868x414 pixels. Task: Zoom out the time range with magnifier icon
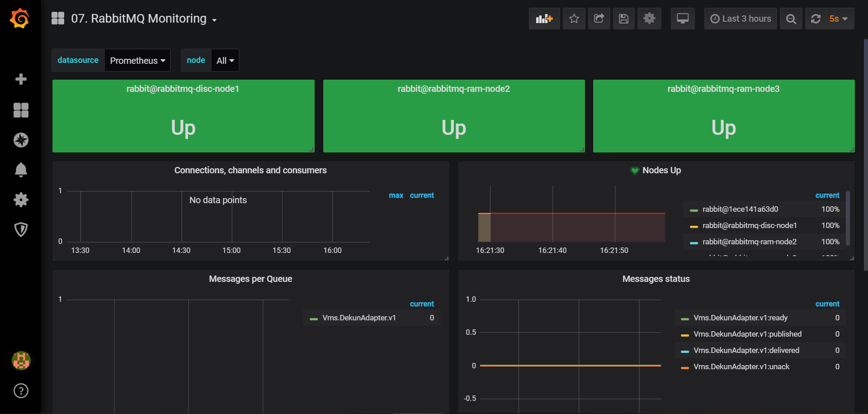pyautogui.click(x=790, y=19)
